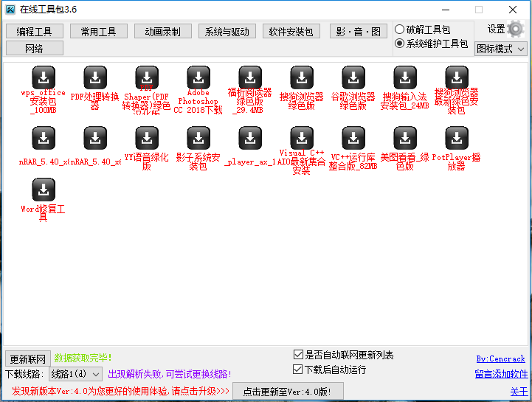Viewport: 532px width, 402px height.
Task: Click the 下载线路: label
Action: 24,374
